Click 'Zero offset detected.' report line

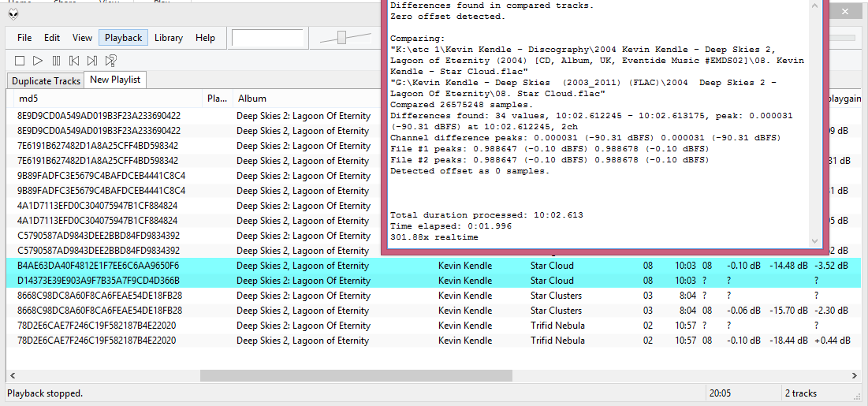[448, 17]
